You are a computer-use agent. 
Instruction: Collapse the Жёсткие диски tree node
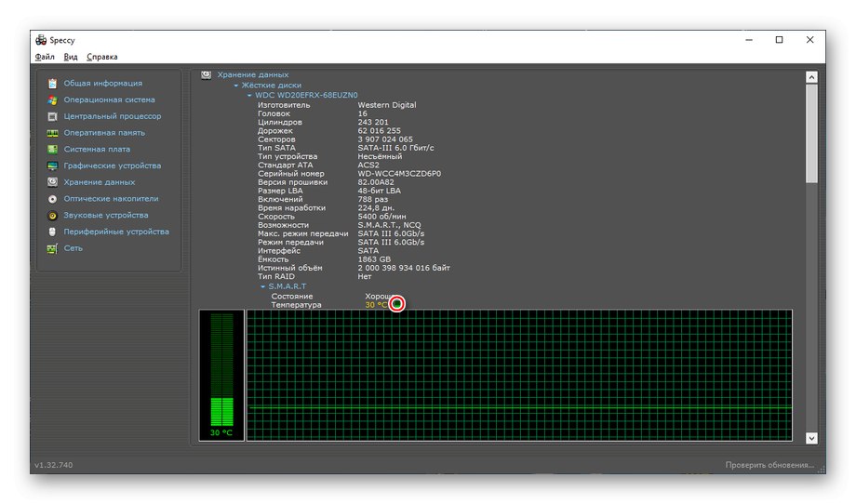pos(235,86)
